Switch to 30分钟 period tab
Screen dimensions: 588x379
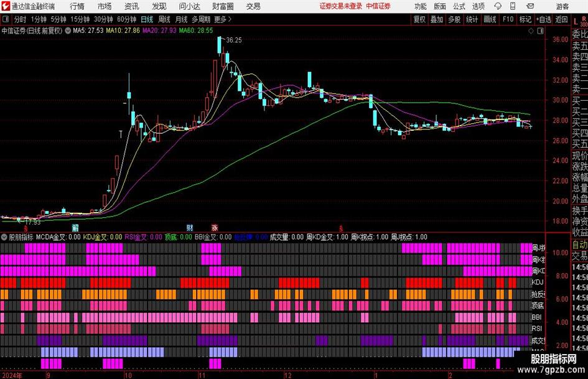coord(103,19)
